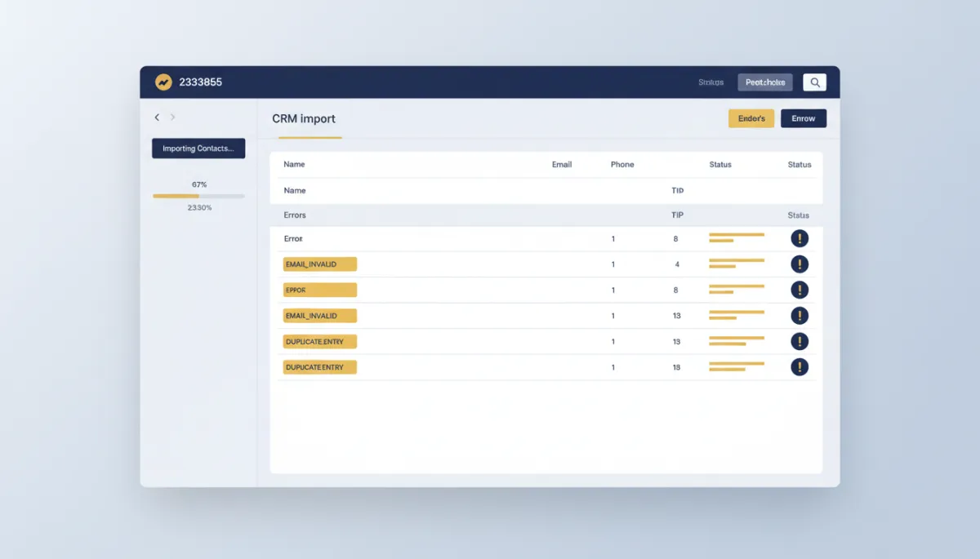Click the lightning logo beside 2333855
Image resolution: width=980 pixels, height=559 pixels.
pos(163,82)
